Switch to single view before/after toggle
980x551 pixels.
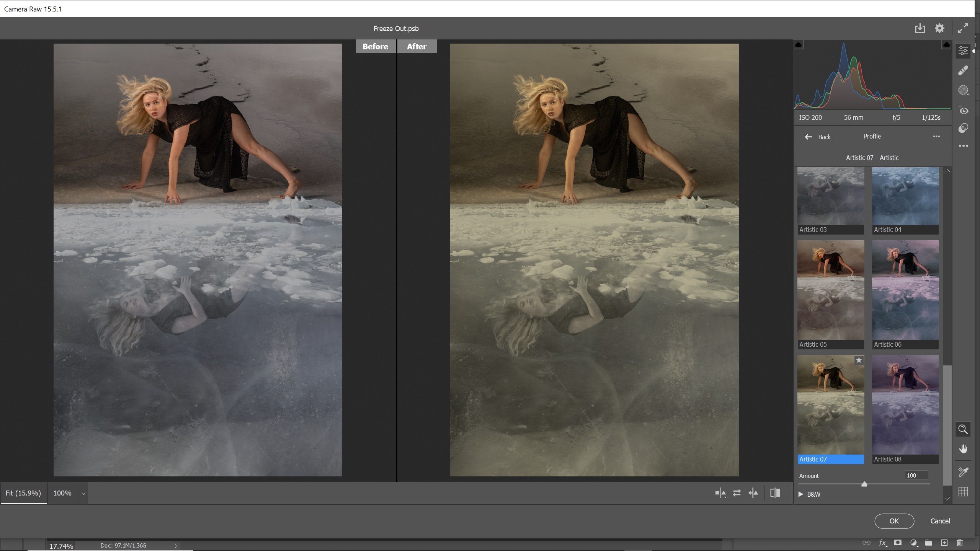(775, 493)
